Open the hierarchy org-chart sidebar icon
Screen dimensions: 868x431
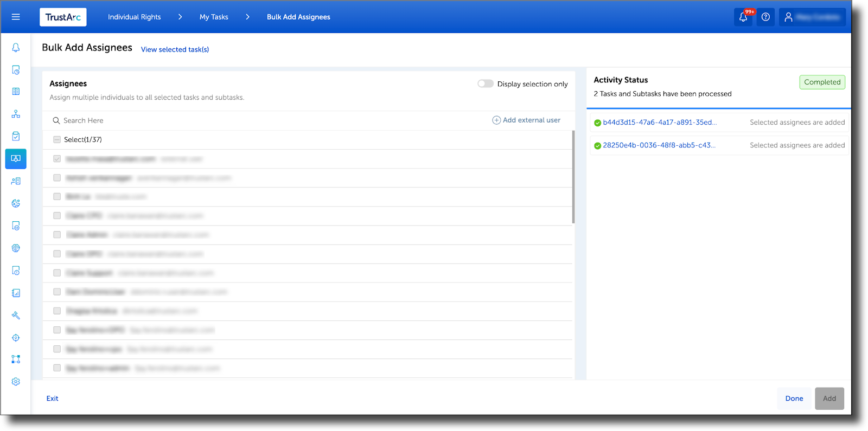[x=16, y=114]
